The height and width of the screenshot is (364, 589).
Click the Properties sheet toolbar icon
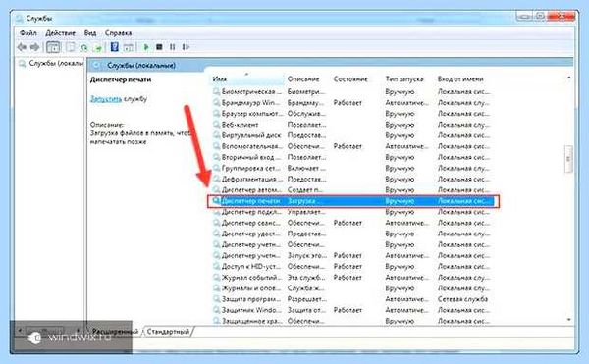click(x=71, y=47)
